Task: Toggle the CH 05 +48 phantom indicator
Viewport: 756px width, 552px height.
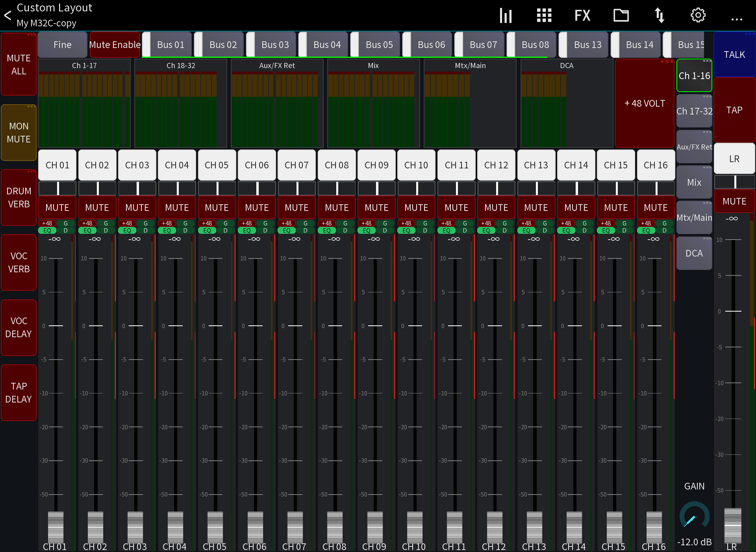Action: 207,223
